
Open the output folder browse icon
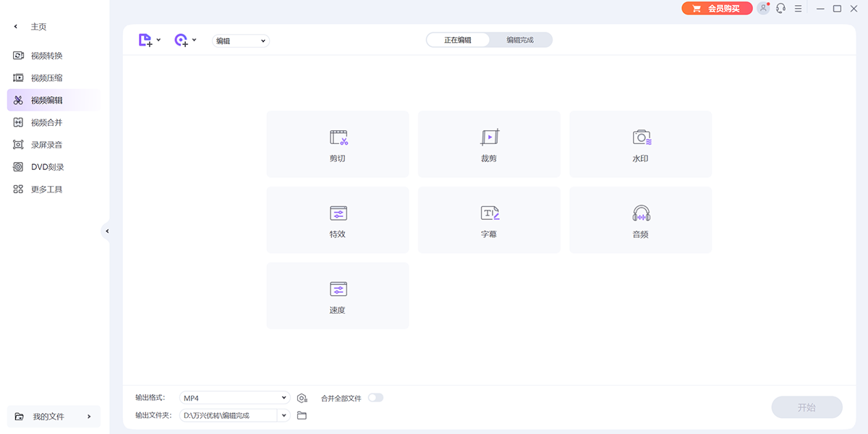tap(302, 415)
